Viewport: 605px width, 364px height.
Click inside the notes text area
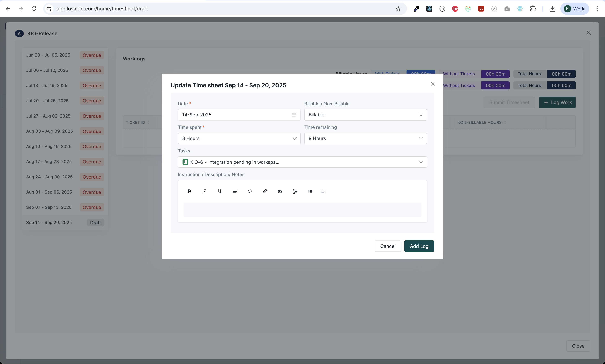tap(302, 210)
